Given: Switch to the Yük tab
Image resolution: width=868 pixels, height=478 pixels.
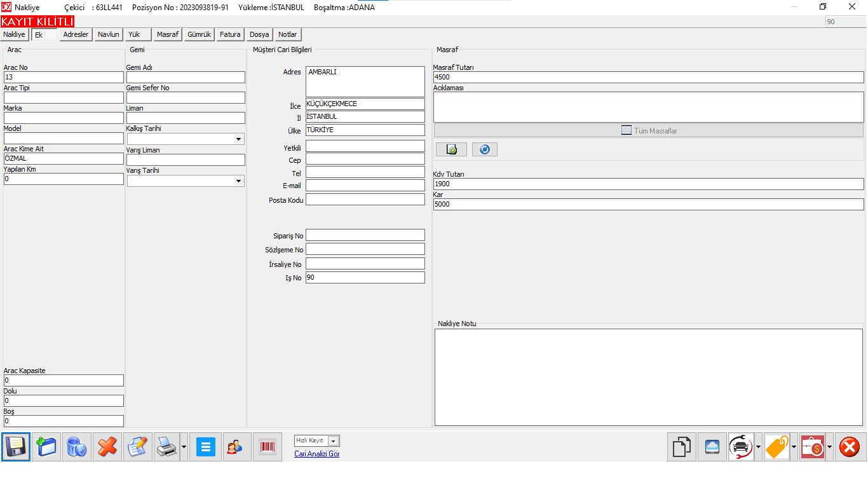Looking at the screenshot, I should click(138, 34).
